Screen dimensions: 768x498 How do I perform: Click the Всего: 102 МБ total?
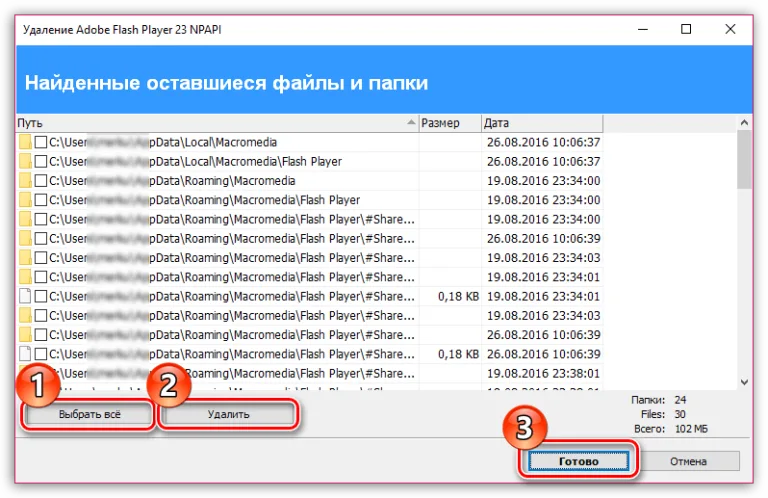[671, 429]
